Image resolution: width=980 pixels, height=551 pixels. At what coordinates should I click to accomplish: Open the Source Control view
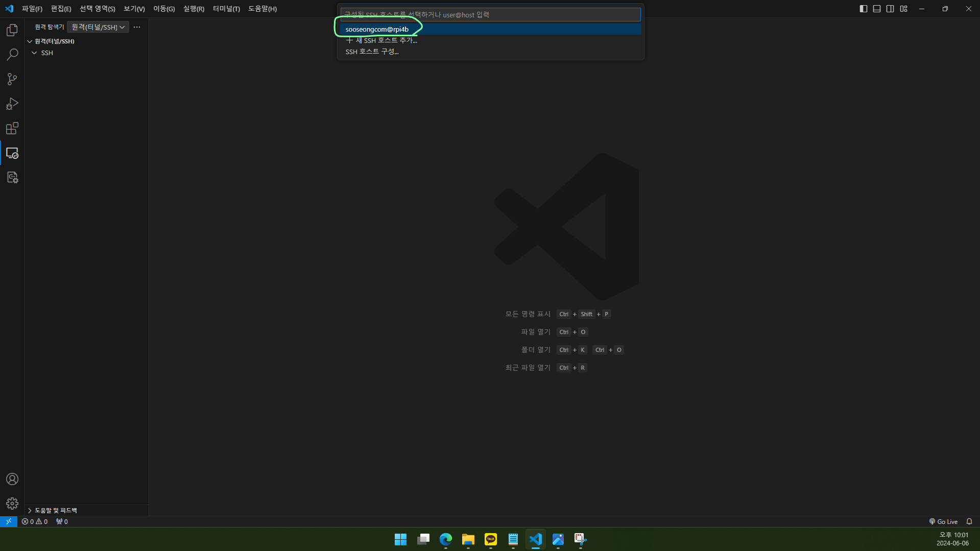click(x=12, y=79)
